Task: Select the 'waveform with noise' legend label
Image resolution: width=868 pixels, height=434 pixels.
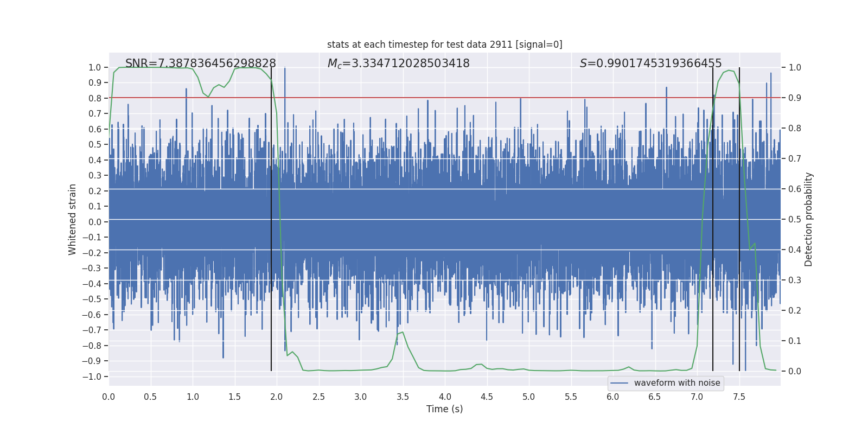Action: 676,383
